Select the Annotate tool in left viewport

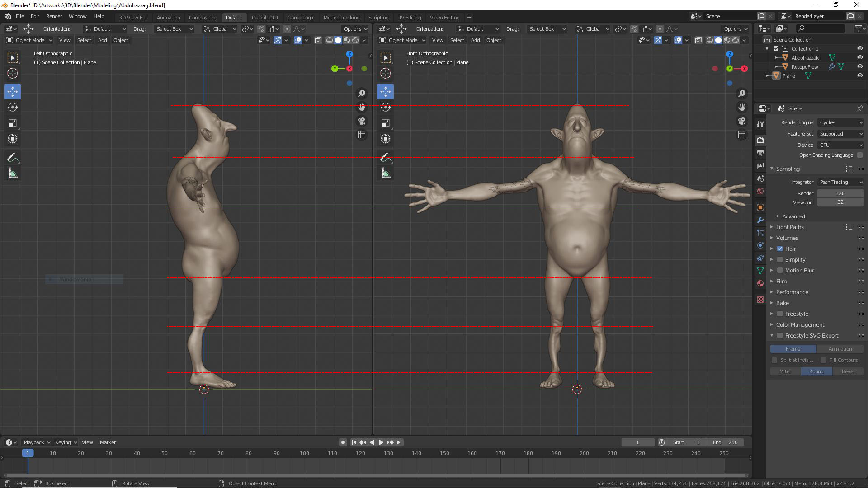(13, 158)
